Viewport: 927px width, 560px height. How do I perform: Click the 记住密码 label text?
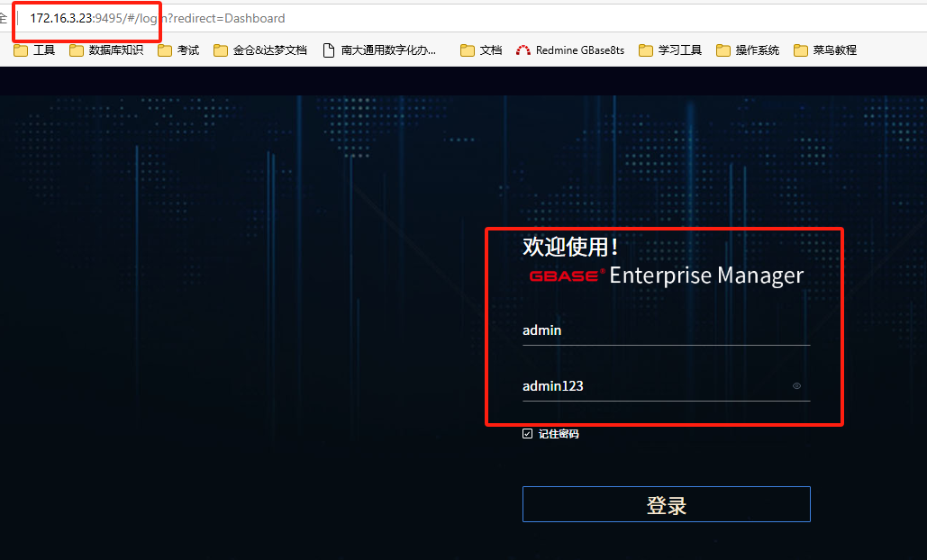tap(559, 434)
